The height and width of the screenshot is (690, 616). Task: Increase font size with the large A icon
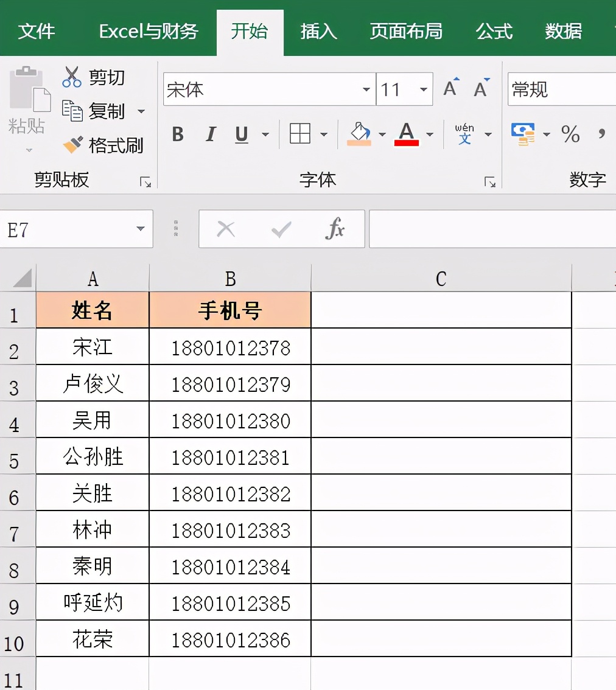coord(450,87)
